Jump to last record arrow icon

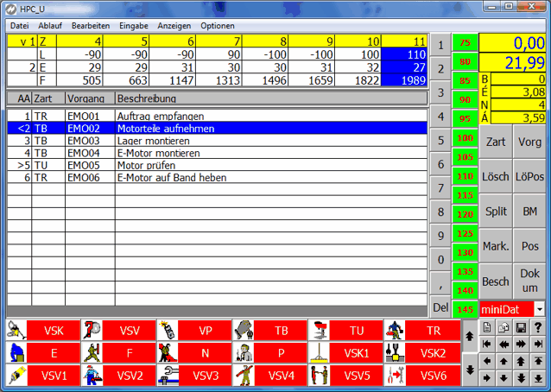tap(538, 344)
